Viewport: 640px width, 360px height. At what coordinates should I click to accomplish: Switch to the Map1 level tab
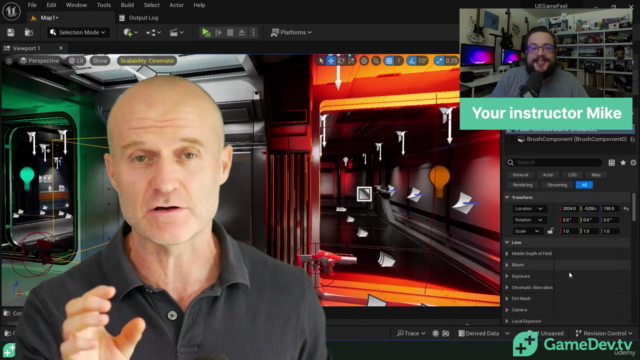(x=49, y=18)
